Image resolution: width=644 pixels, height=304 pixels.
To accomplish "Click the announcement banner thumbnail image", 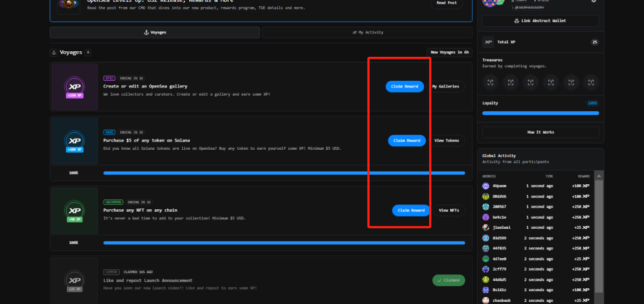I will pyautogui.click(x=68, y=6).
